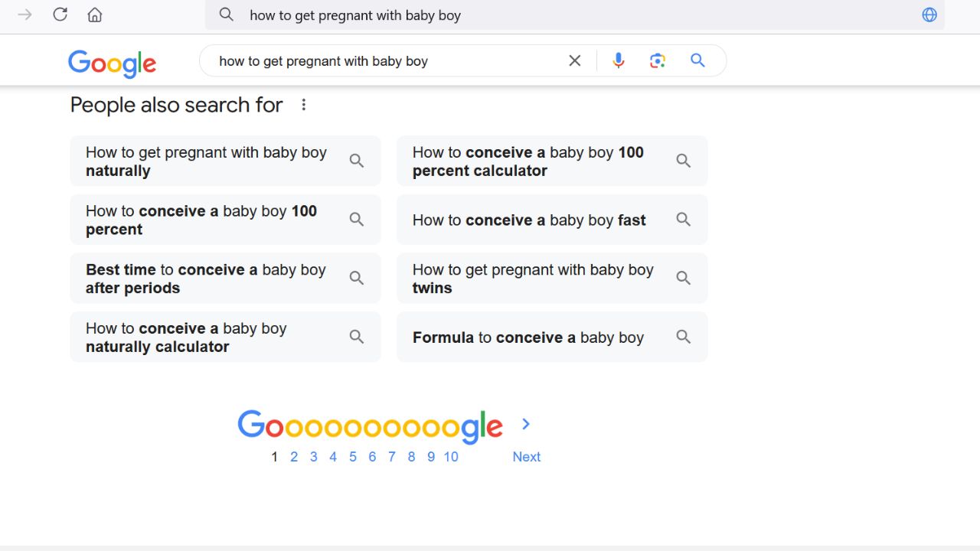Image resolution: width=980 pixels, height=551 pixels.
Task: Click the globe icon in address bar
Action: 929,15
